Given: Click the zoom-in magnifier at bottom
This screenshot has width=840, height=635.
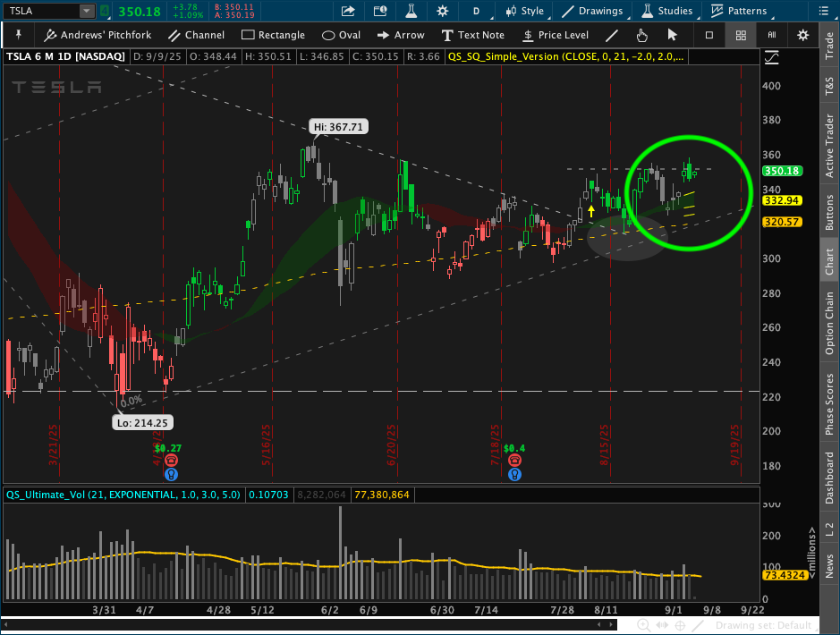Looking at the screenshot, I should coord(643,625).
